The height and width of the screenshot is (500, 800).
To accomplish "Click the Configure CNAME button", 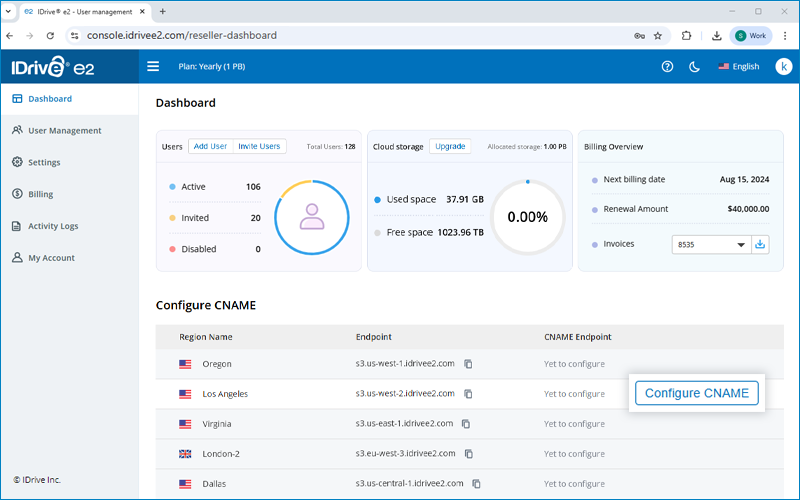I will tap(696, 393).
